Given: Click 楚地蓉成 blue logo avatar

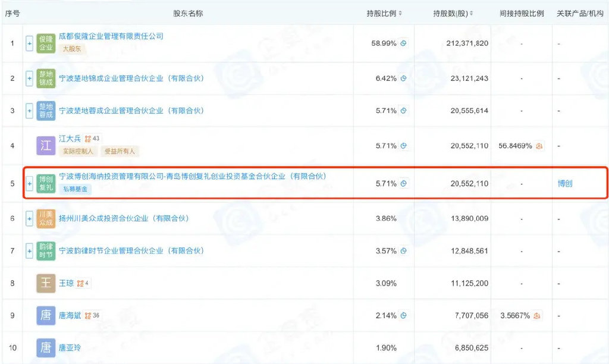Looking at the screenshot, I should click(x=46, y=111).
